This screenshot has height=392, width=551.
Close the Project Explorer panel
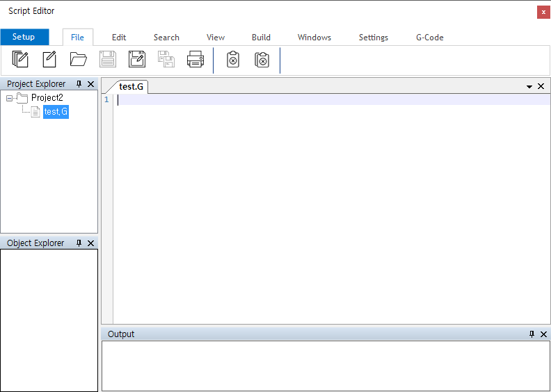coord(90,84)
